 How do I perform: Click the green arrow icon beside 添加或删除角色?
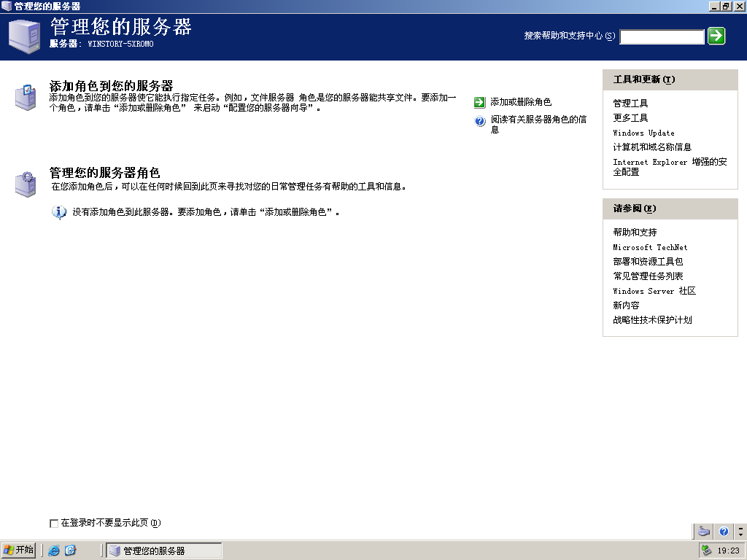point(480,102)
